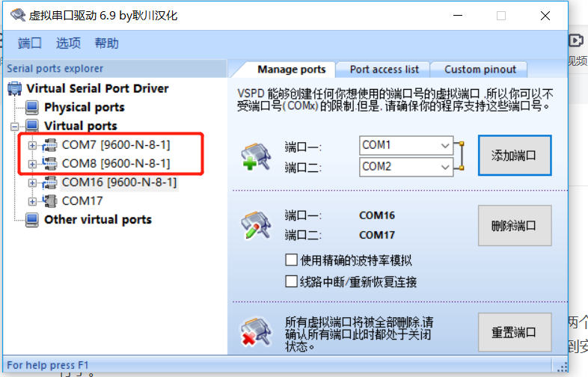Click the Physical ports computer icon
The height and width of the screenshot is (377, 588).
(x=32, y=107)
